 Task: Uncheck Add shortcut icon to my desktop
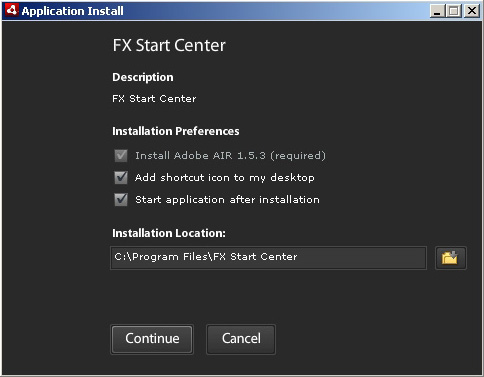(x=121, y=178)
